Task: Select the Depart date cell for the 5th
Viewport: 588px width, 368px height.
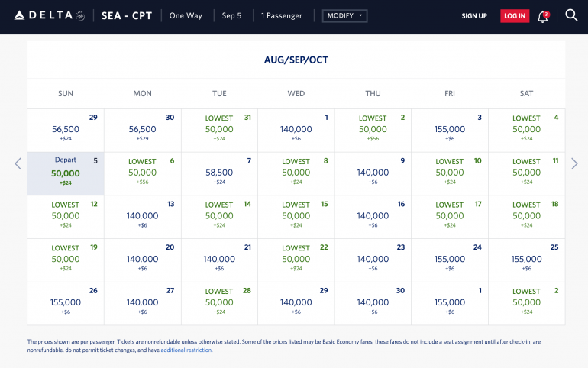Action: [x=66, y=173]
